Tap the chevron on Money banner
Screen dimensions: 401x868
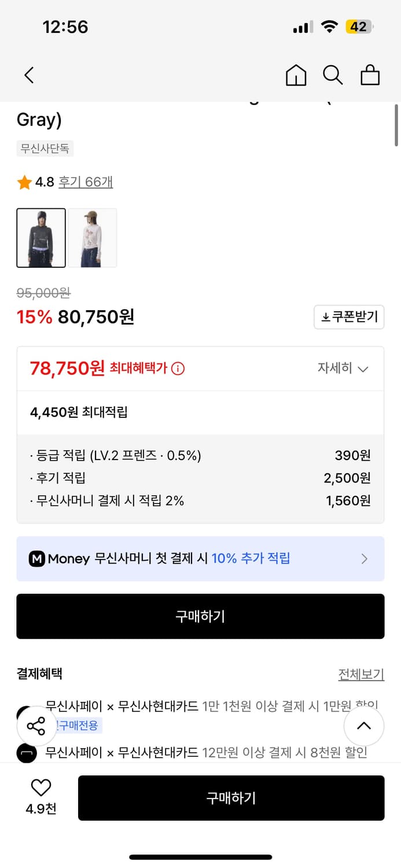(365, 558)
